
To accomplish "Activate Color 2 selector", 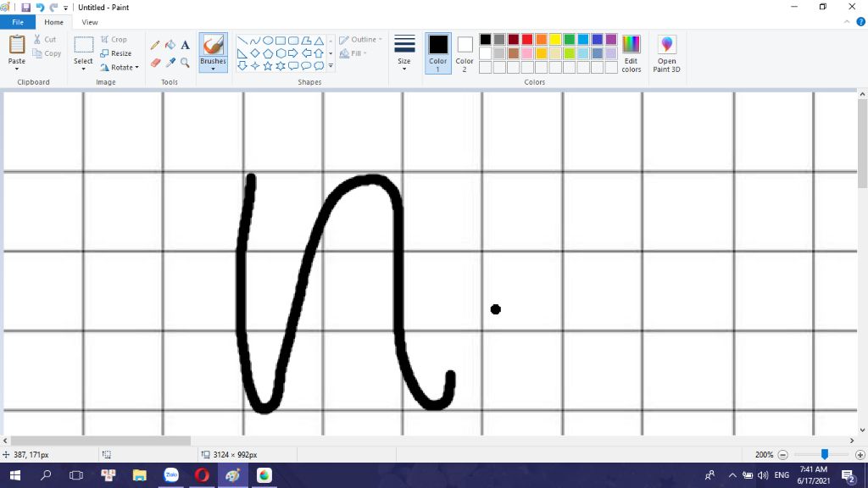I will pyautogui.click(x=465, y=53).
